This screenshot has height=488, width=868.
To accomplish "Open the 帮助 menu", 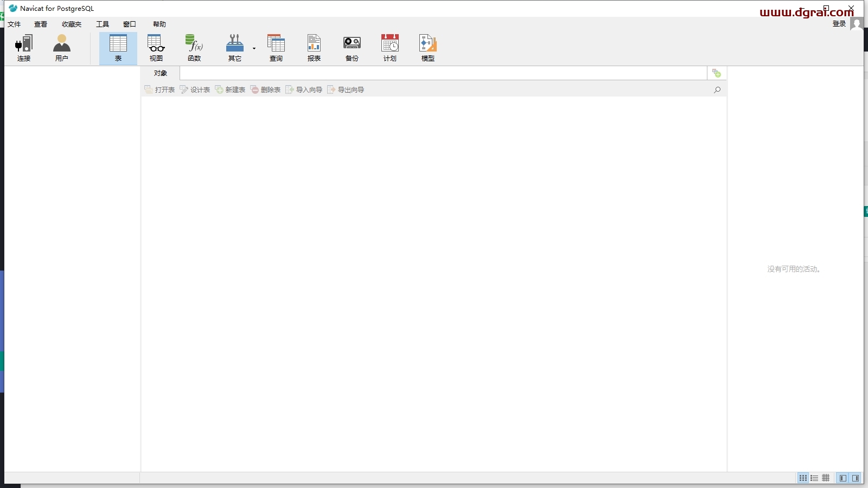I will tap(159, 24).
